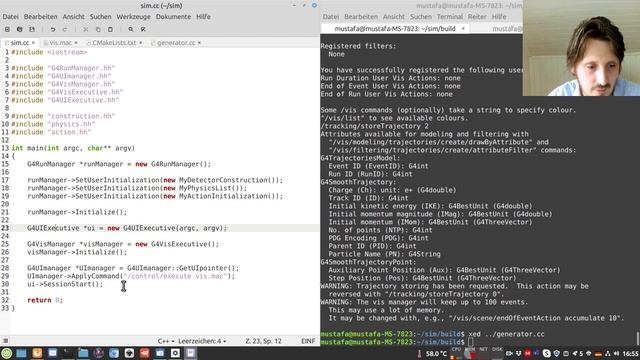The image size is (640, 360).
Task: Click the Skype tray icon
Action: [x=547, y=353]
